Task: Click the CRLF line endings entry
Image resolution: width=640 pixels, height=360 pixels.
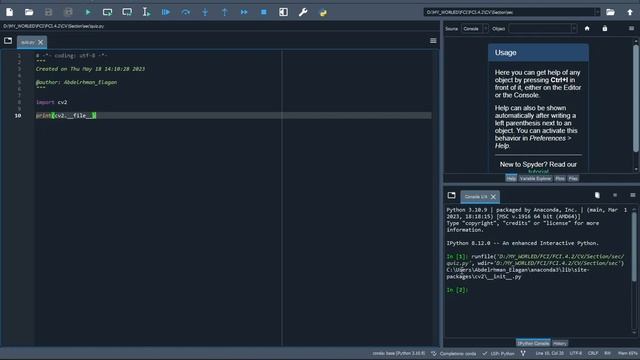Action: [x=593, y=353]
